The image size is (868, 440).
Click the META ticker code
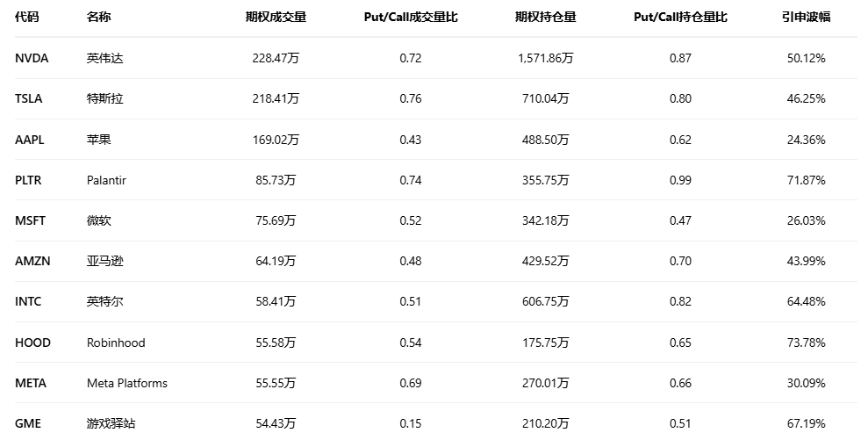tap(31, 383)
